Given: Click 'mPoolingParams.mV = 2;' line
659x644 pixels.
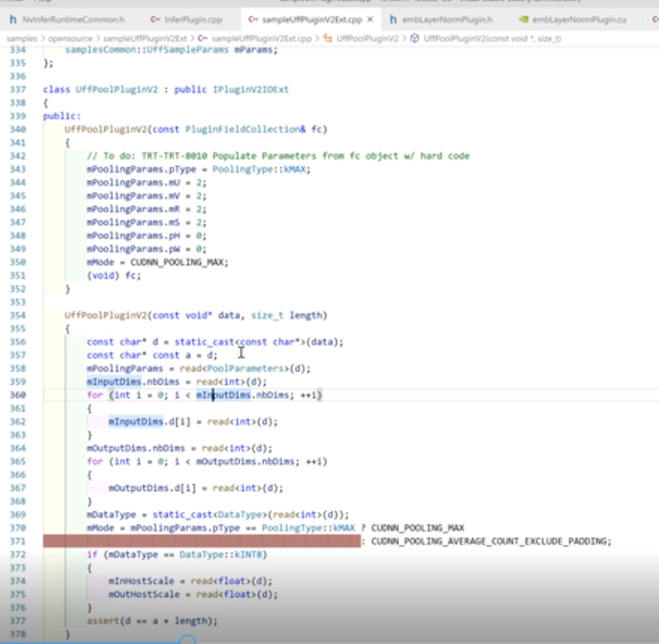Looking at the screenshot, I should (147, 195).
